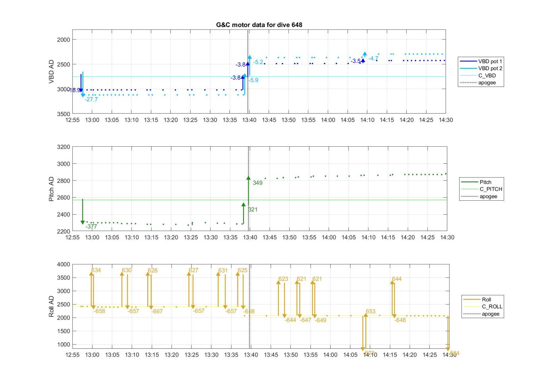Viewport: 557px width, 392px height.
Task: Select the 'C_VBD' legend entry
Action: 478,76
